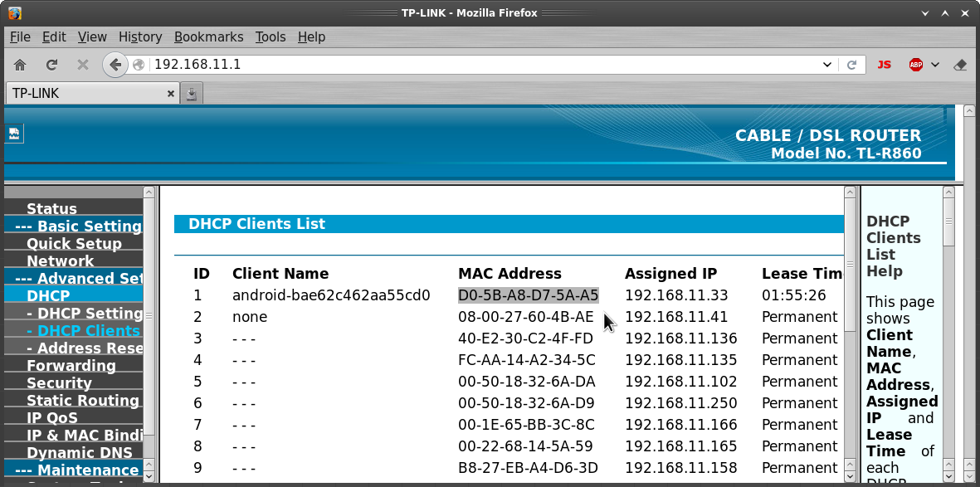This screenshot has height=487, width=980.
Task: Click the red JS toolbar icon
Action: click(884, 65)
